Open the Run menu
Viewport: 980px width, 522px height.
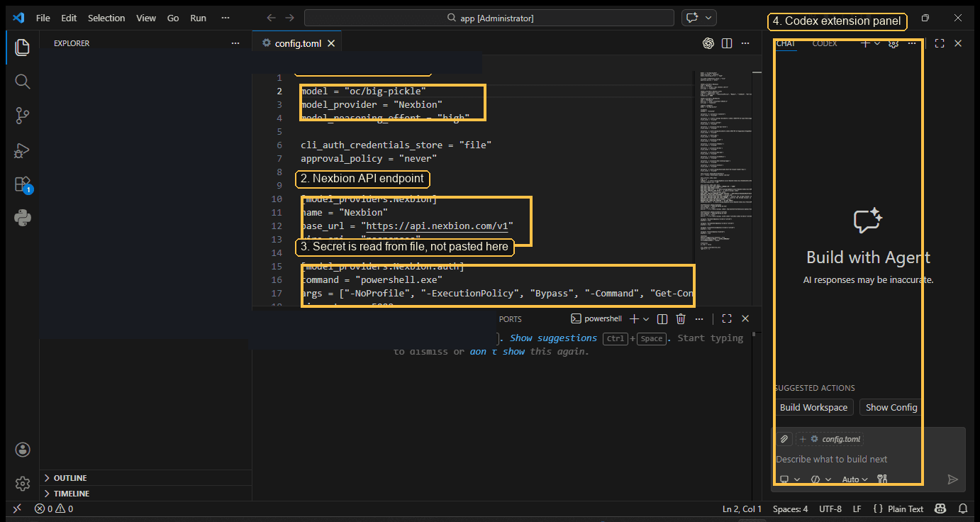pyautogui.click(x=198, y=18)
